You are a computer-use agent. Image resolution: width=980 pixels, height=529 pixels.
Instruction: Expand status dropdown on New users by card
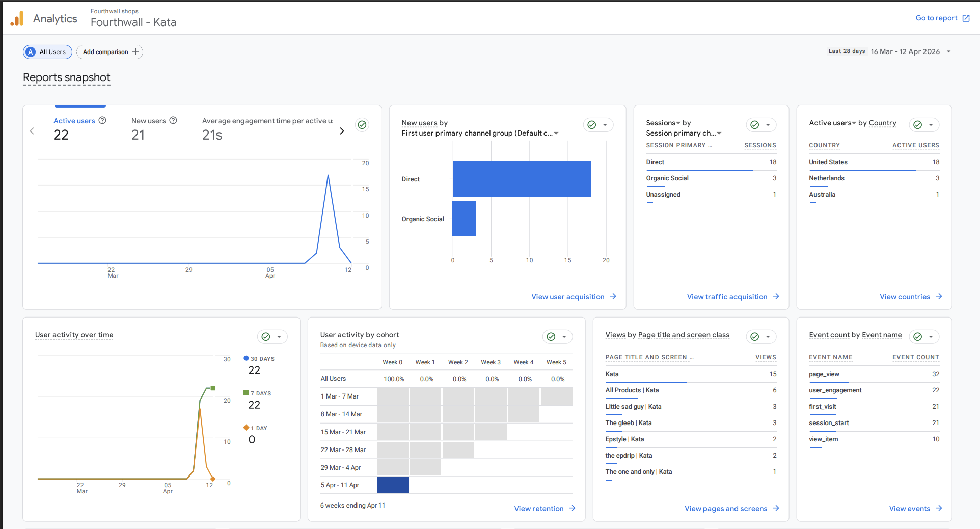[605, 125]
